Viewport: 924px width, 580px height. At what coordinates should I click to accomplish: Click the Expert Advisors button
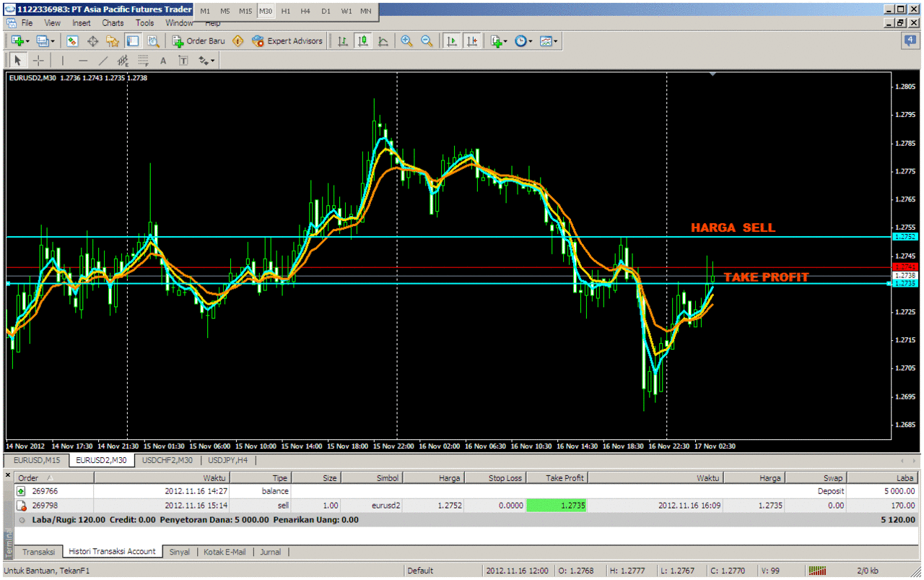coord(287,41)
